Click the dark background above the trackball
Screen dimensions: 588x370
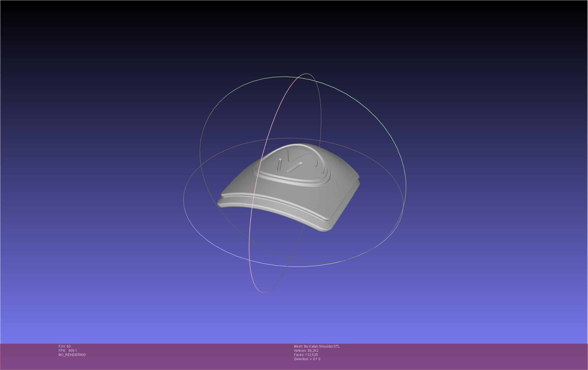coord(295,36)
